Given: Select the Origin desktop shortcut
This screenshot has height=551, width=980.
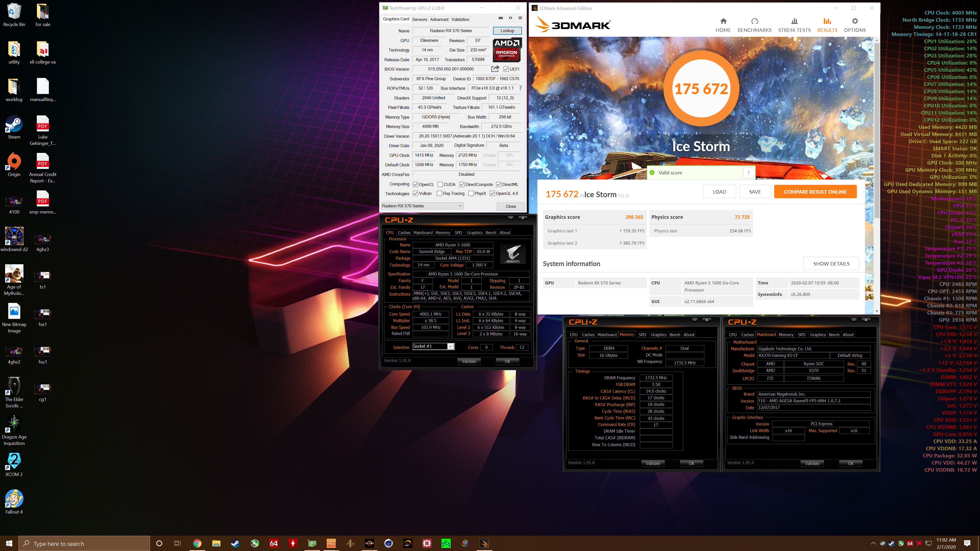Looking at the screenshot, I should click(14, 165).
